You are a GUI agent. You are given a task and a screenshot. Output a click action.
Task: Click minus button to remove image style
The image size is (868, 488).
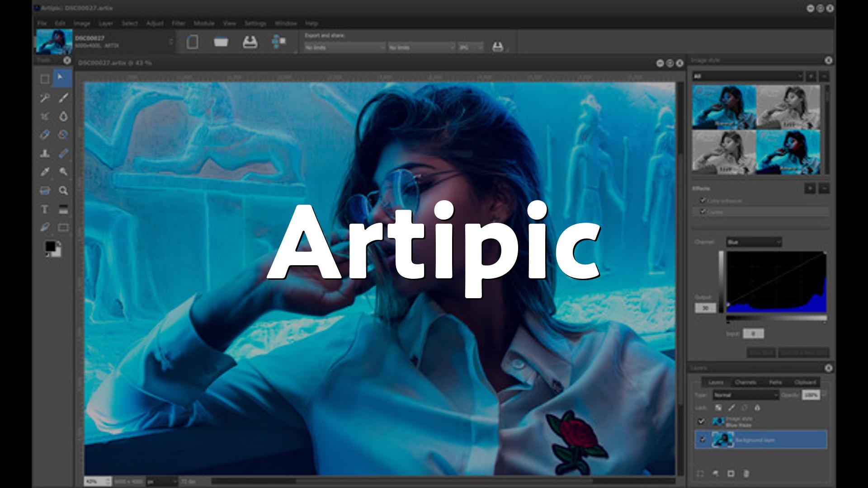(x=824, y=76)
